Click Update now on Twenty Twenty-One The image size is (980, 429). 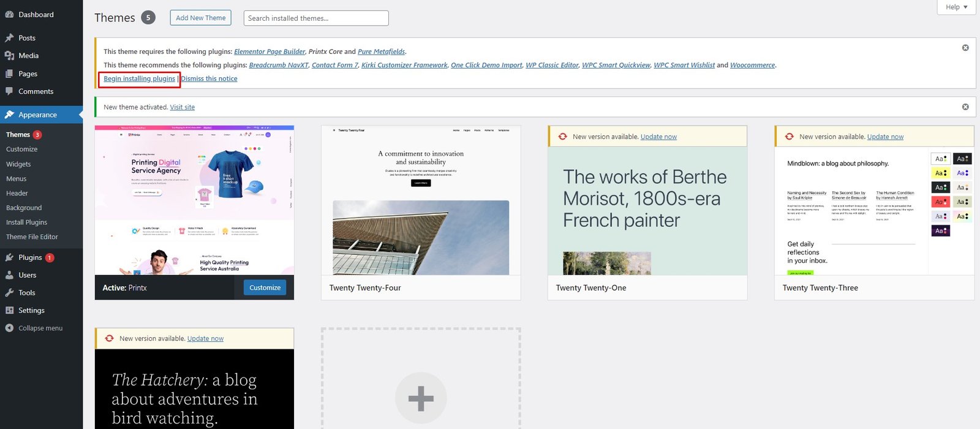click(658, 137)
